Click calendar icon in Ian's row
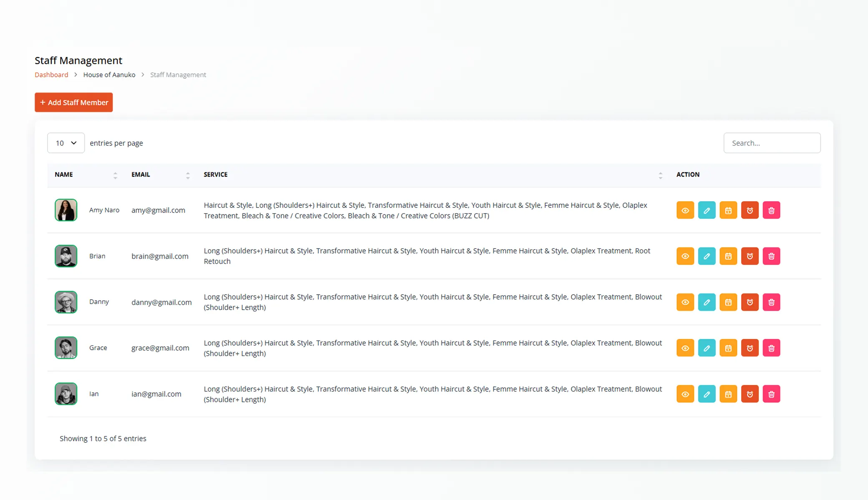Viewport: 868px width, 500px height. tap(728, 394)
